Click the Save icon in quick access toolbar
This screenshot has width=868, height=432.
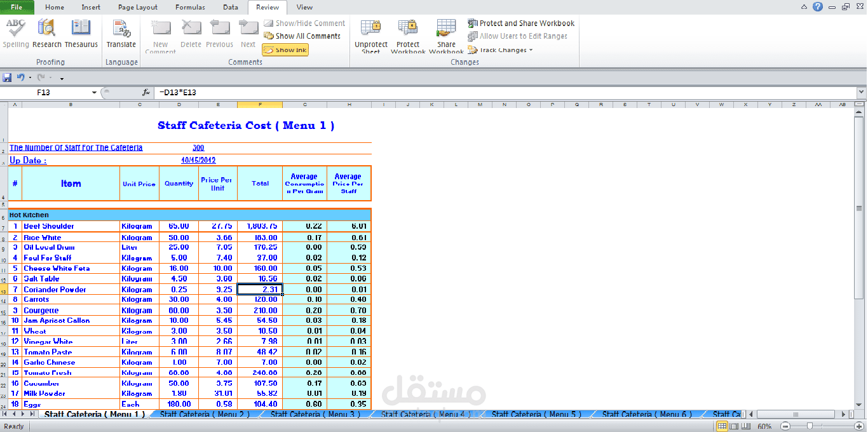click(7, 78)
